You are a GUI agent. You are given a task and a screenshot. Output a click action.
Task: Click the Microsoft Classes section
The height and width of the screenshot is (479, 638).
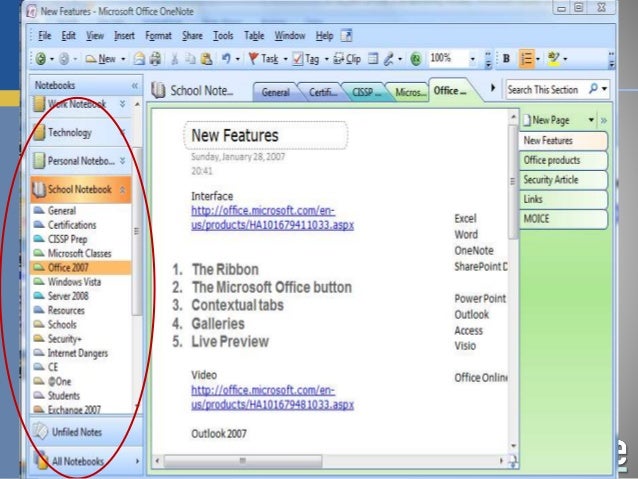(x=81, y=253)
